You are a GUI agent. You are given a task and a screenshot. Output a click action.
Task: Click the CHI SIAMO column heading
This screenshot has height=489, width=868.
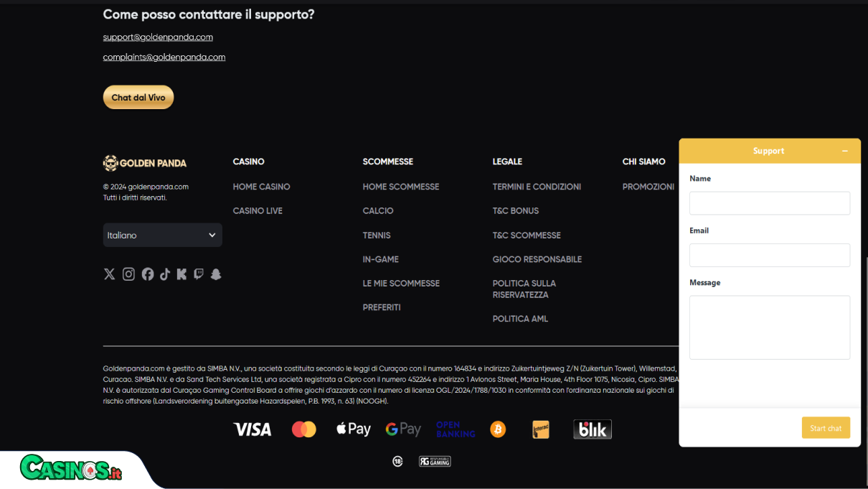(x=644, y=162)
